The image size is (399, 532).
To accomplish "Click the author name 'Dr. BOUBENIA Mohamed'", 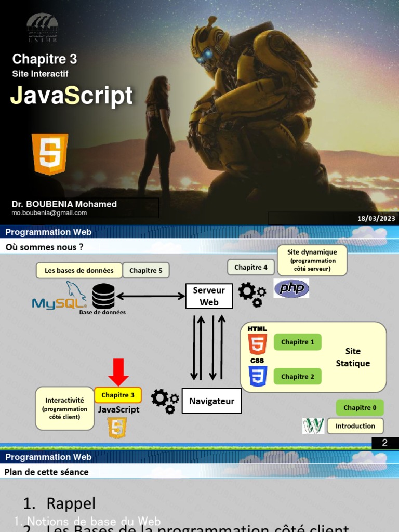I will point(64,204).
